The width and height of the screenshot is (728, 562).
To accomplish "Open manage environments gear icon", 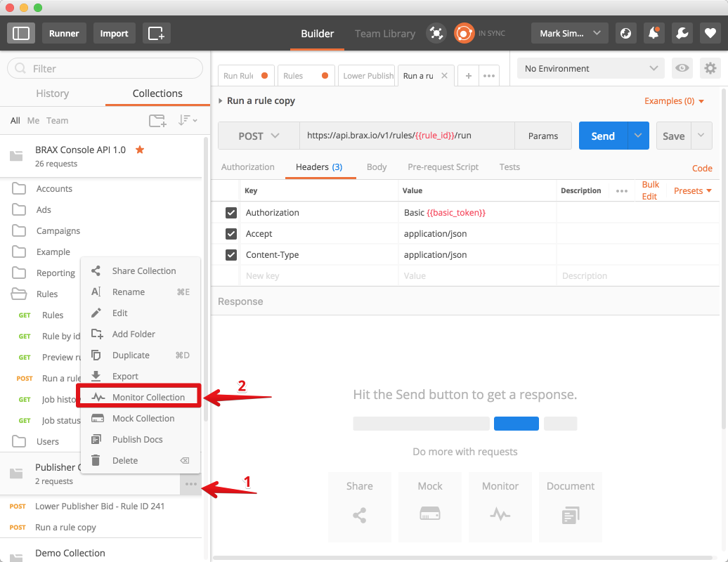I will [710, 68].
